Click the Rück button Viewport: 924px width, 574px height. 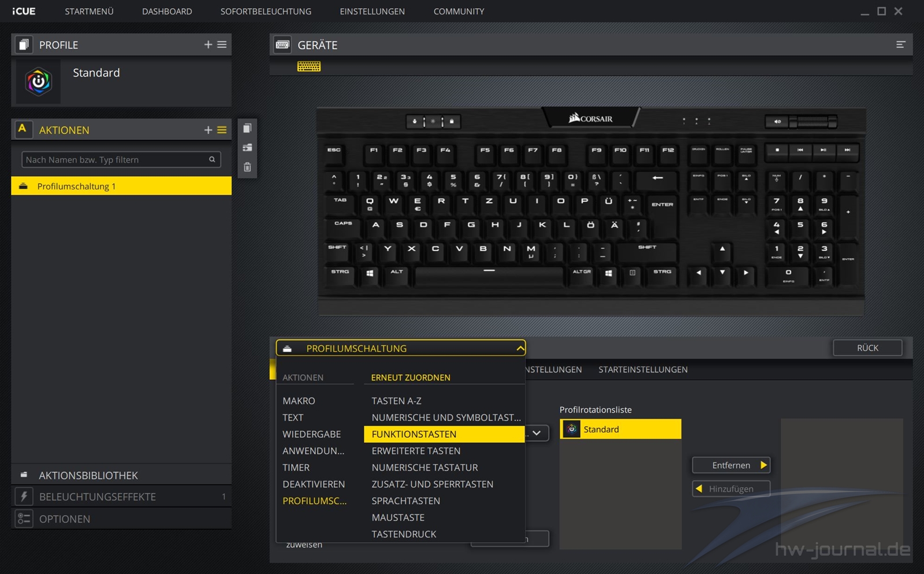867,348
